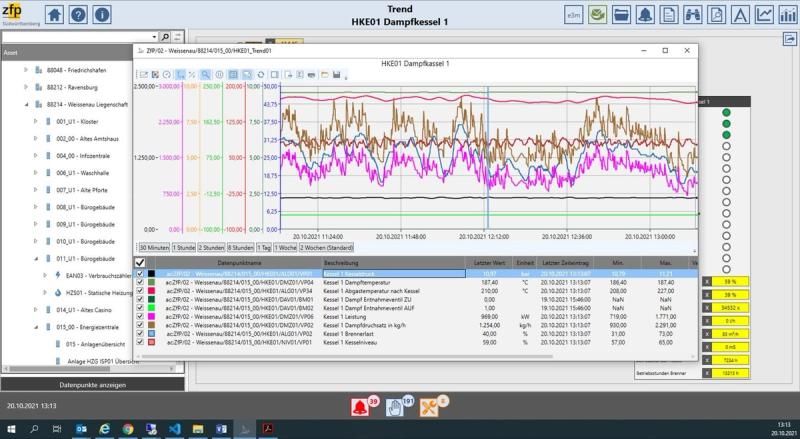
Task: Click the Datenpunkte anzeigen button
Action: (92, 385)
